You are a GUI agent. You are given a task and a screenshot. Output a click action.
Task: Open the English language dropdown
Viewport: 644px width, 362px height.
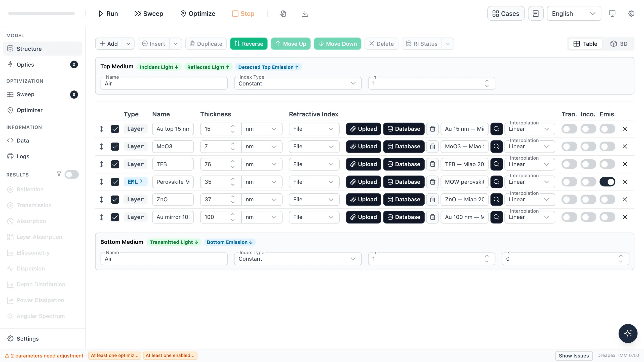click(574, 14)
